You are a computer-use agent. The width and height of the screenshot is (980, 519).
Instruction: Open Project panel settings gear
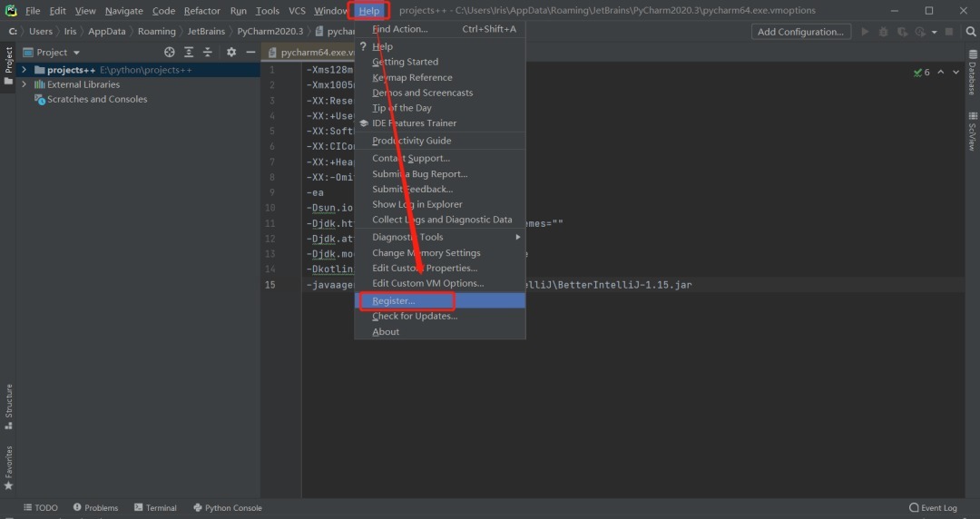(x=231, y=53)
